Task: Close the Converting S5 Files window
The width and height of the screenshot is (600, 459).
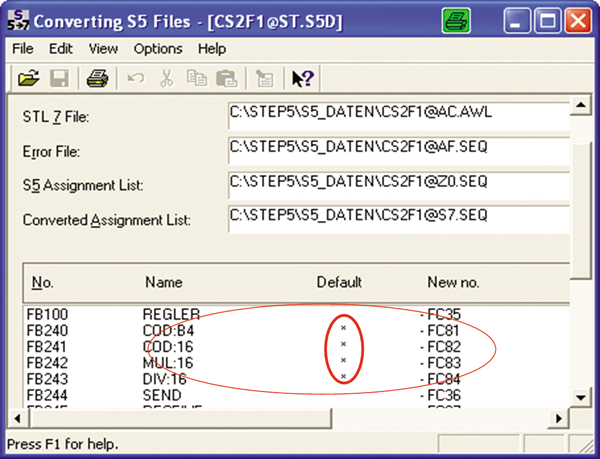Action: click(x=578, y=21)
